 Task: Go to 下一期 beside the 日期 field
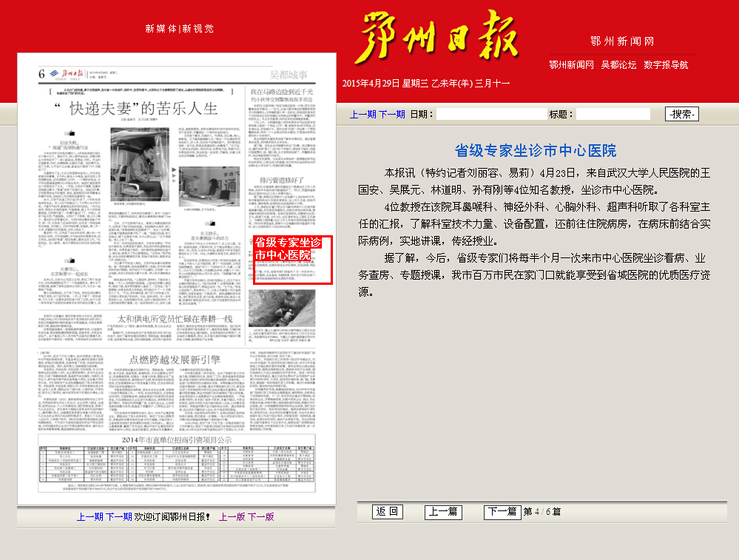tap(392, 115)
